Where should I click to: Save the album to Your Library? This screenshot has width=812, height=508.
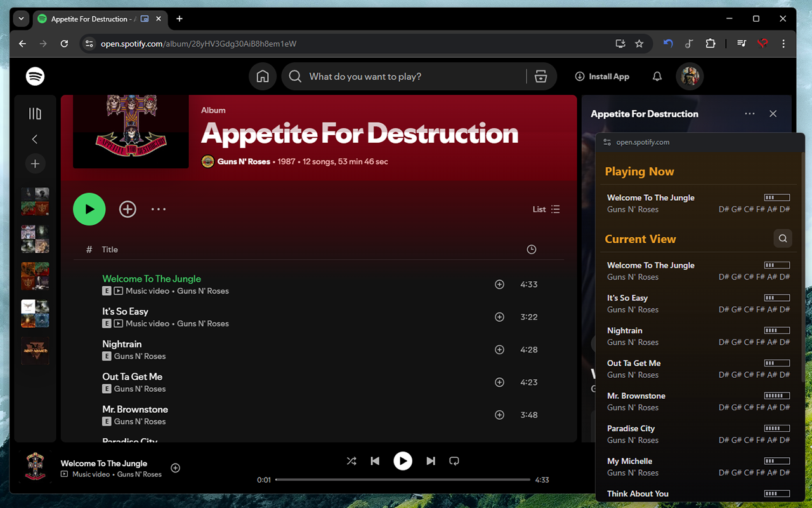128,209
